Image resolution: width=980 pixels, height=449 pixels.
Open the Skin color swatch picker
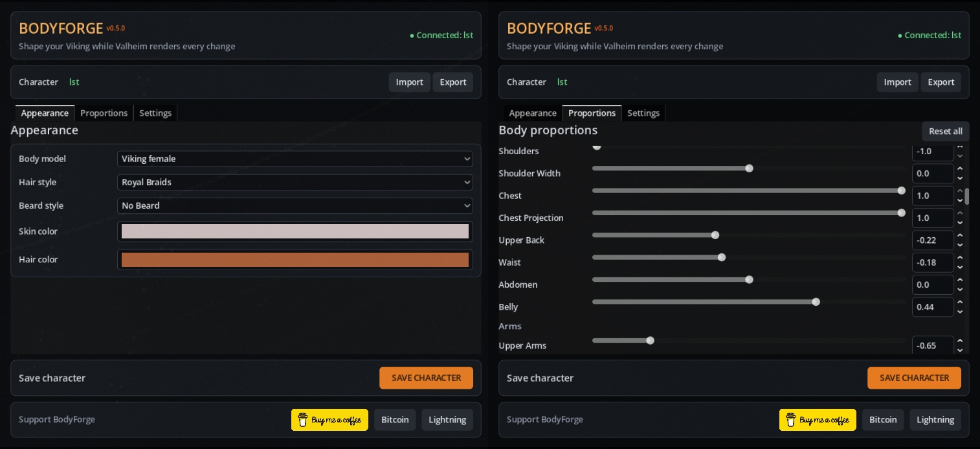(x=295, y=231)
